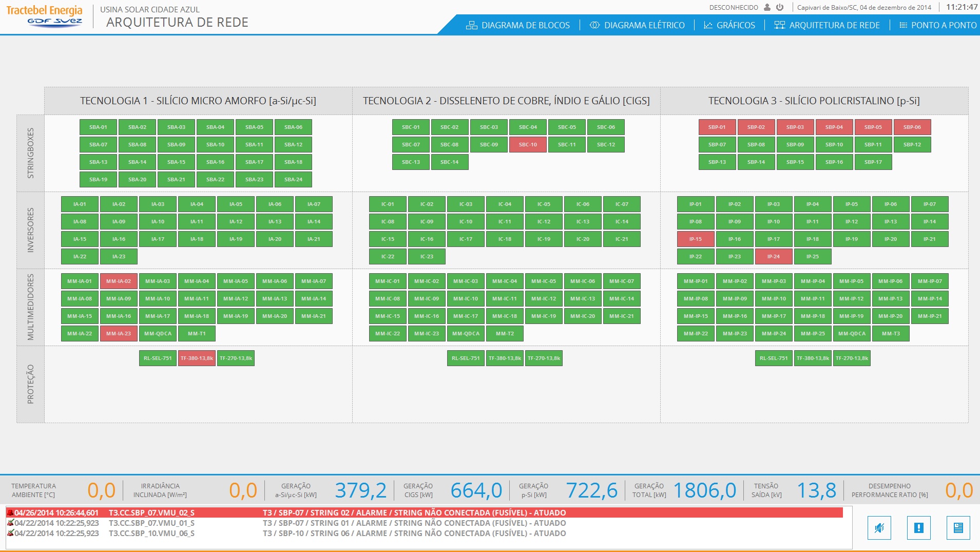This screenshot has width=980, height=552.
Task: Click the Geração a-Si value 379,2
Action: [360, 490]
